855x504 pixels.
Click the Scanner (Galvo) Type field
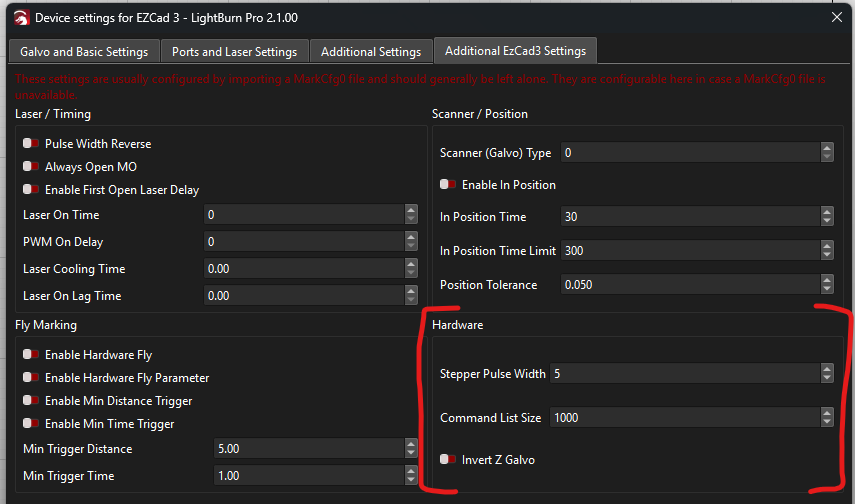pos(690,152)
